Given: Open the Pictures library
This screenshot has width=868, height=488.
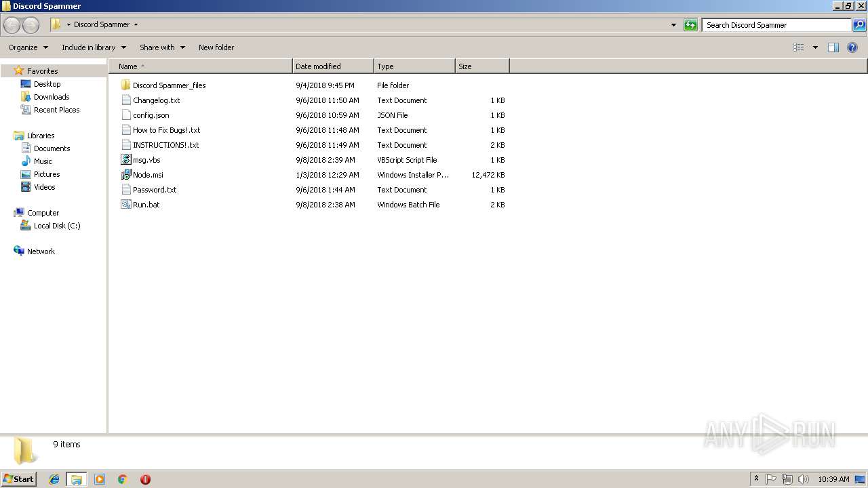Looking at the screenshot, I should click(47, 174).
